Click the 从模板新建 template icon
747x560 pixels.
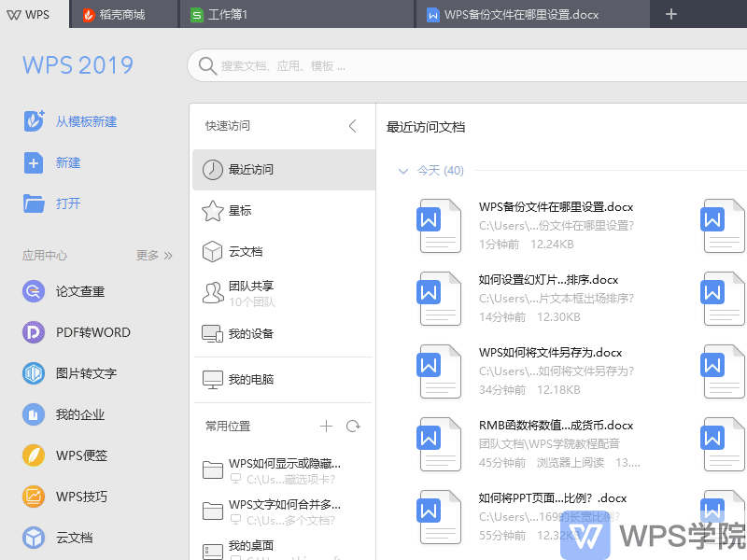tap(34, 121)
